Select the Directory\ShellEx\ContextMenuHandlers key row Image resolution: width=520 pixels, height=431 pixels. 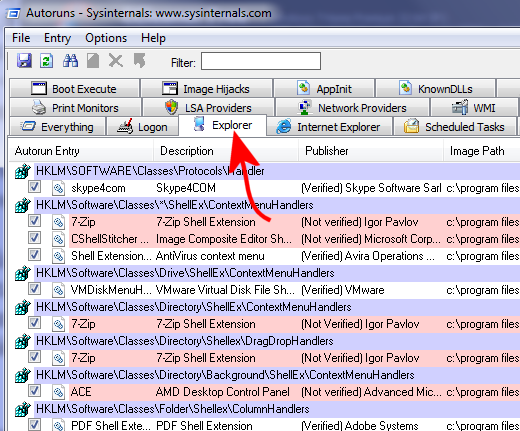pyautogui.click(x=277, y=307)
